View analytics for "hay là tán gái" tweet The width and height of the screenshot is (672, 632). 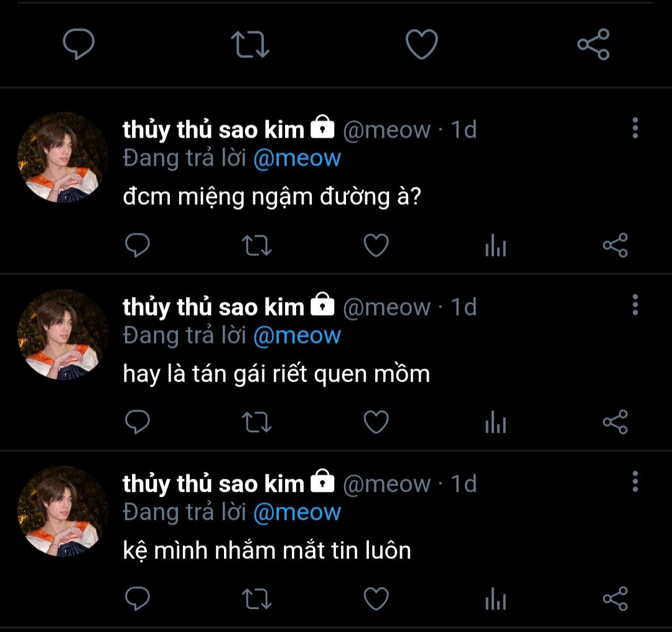click(495, 424)
